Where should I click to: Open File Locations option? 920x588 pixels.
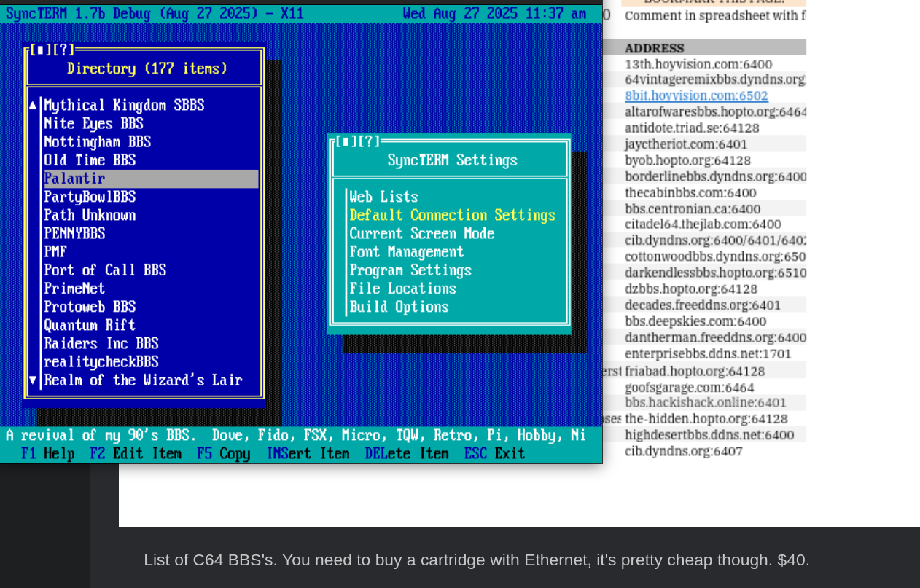coord(403,289)
